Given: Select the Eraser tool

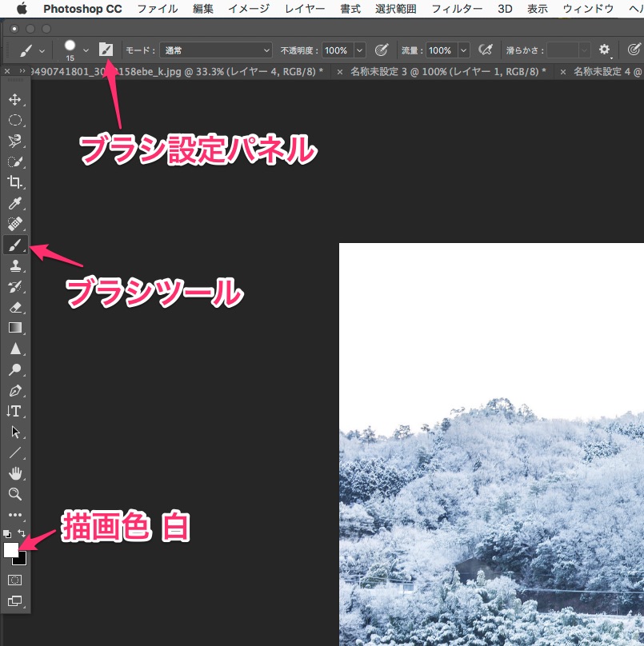Looking at the screenshot, I should [x=14, y=307].
